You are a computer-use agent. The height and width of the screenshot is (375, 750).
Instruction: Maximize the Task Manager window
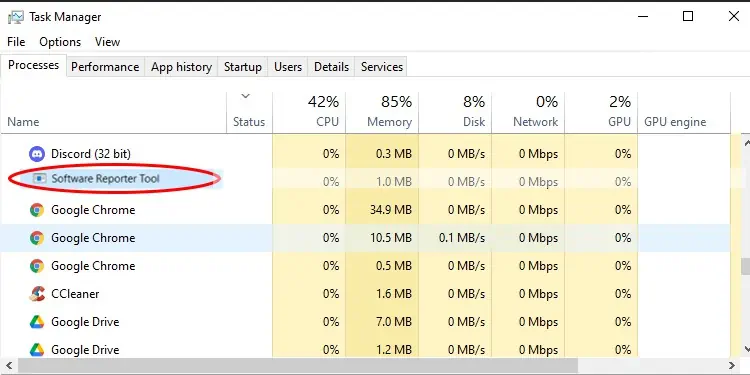(x=688, y=16)
